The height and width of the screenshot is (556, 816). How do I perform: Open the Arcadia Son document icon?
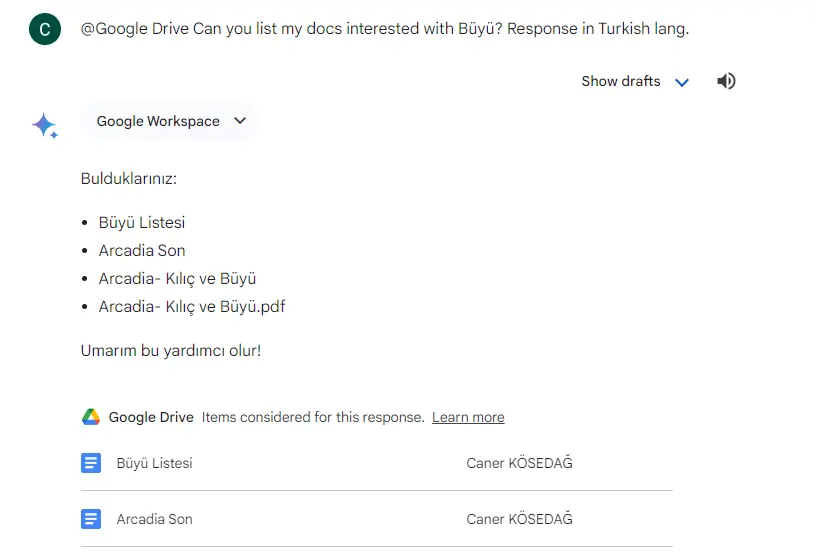pos(91,519)
